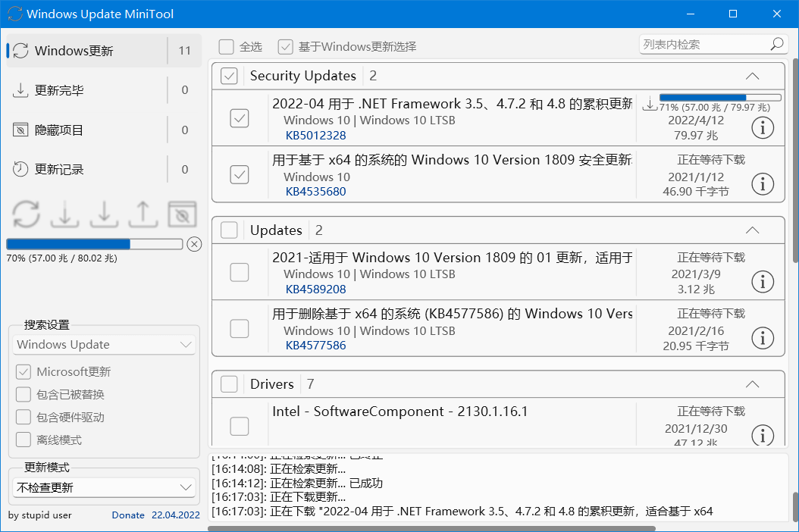This screenshot has width=799, height=532.
Task: Collapse the Drivers group chevron
Action: point(753,384)
